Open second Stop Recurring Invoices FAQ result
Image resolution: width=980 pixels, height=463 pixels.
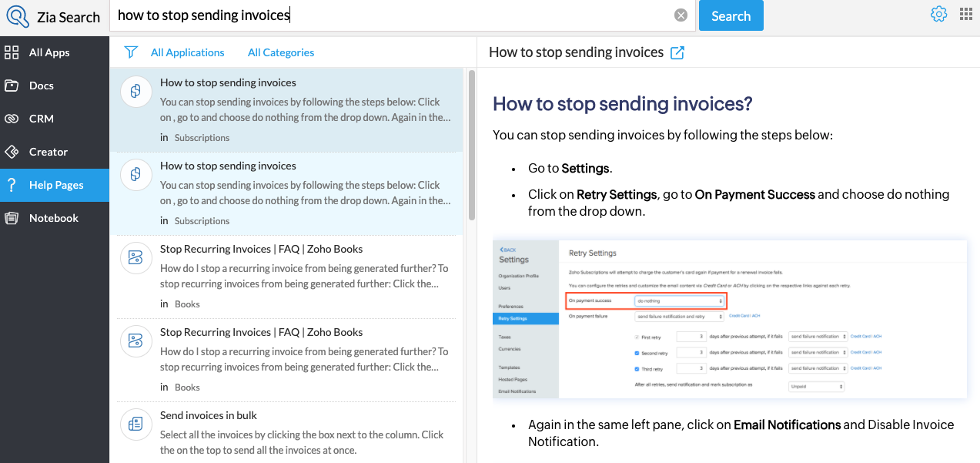point(286,360)
